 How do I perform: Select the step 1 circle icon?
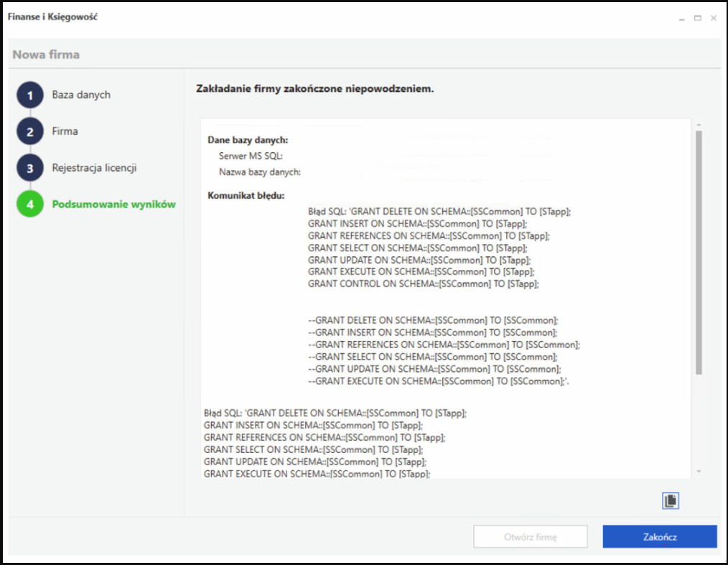coord(30,94)
